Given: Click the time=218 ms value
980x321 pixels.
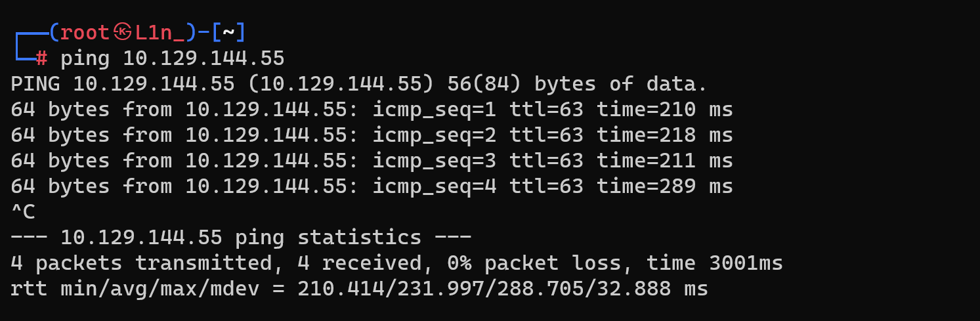Looking at the screenshot, I should pyautogui.click(x=664, y=135).
